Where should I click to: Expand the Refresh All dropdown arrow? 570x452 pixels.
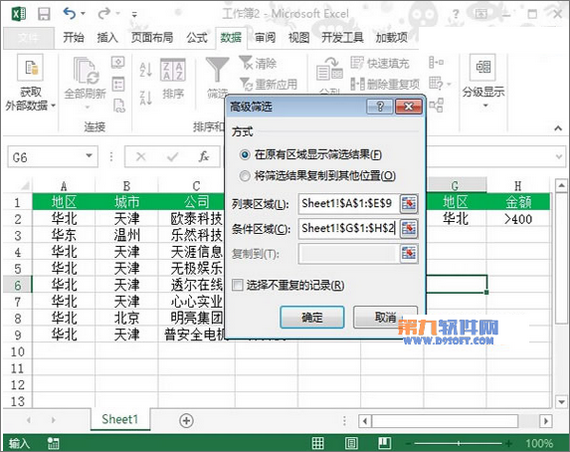click(87, 108)
